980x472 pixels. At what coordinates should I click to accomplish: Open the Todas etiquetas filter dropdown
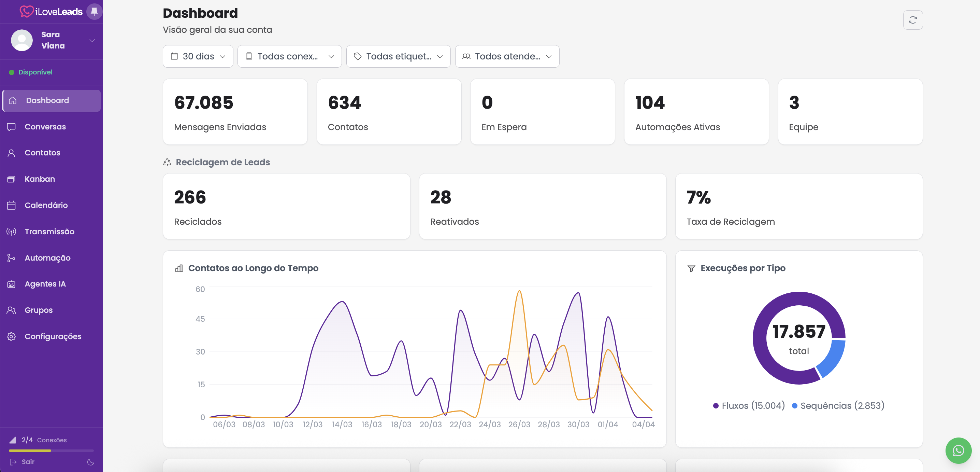tap(398, 56)
